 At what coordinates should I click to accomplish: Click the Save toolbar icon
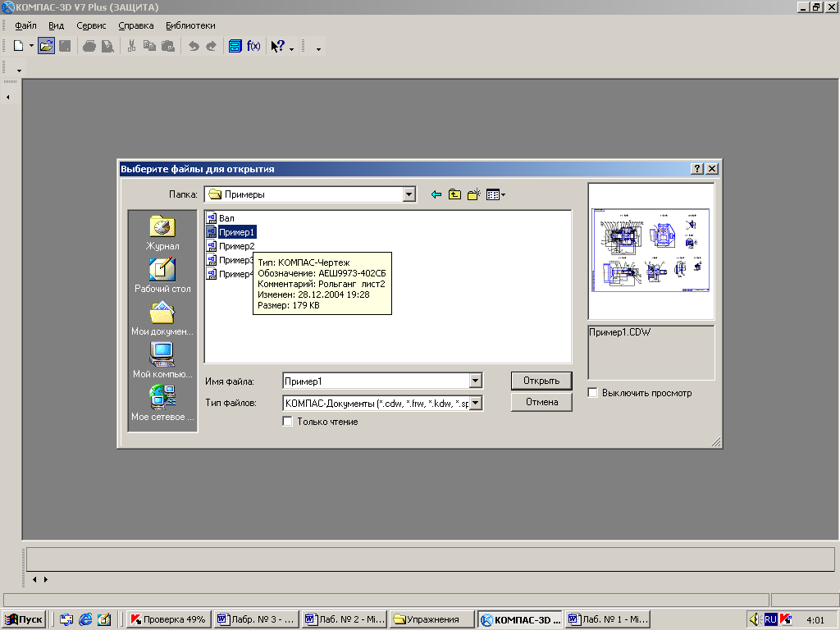tap(65, 46)
